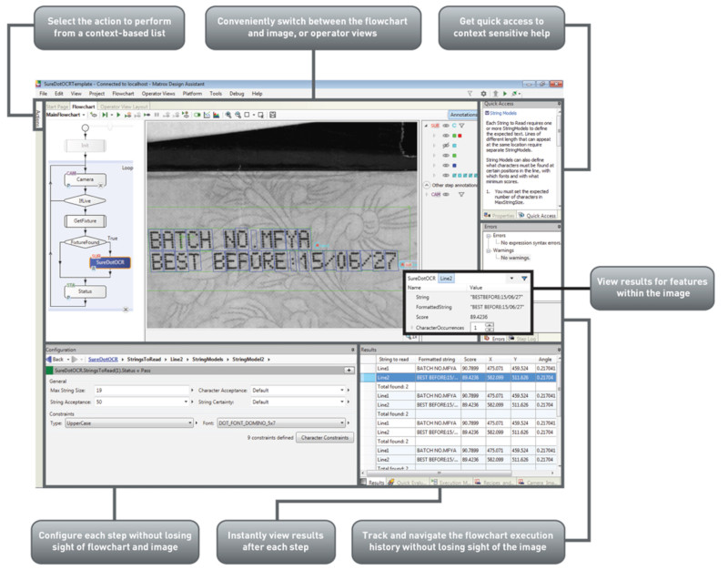This screenshot has height=570, width=728.
Task: Click the cyan C icon in the SUR row
Action: click(x=454, y=126)
